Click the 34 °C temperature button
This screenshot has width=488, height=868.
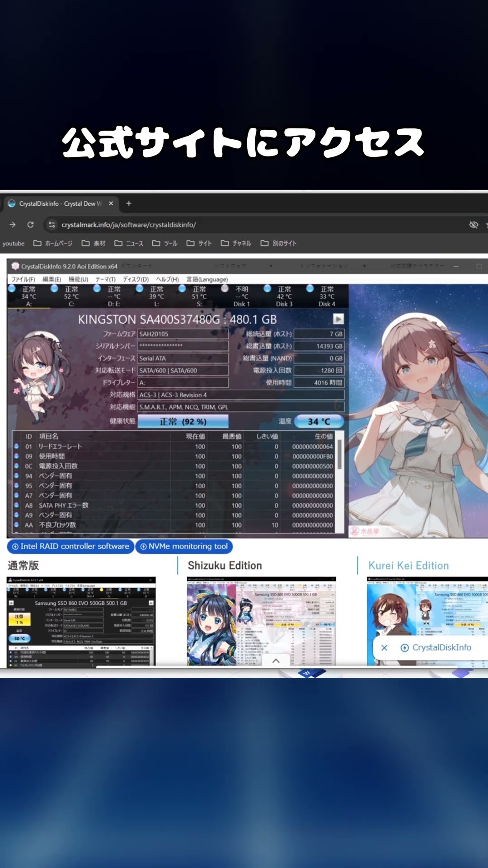319,421
